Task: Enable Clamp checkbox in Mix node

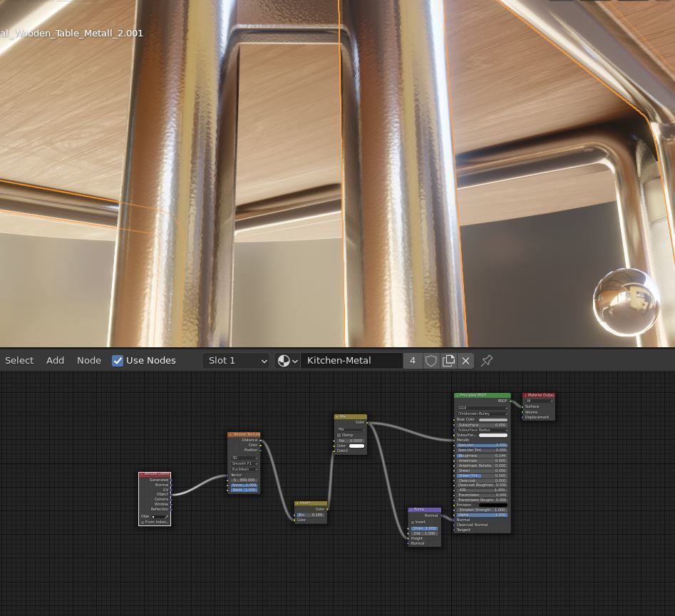Action: click(339, 435)
